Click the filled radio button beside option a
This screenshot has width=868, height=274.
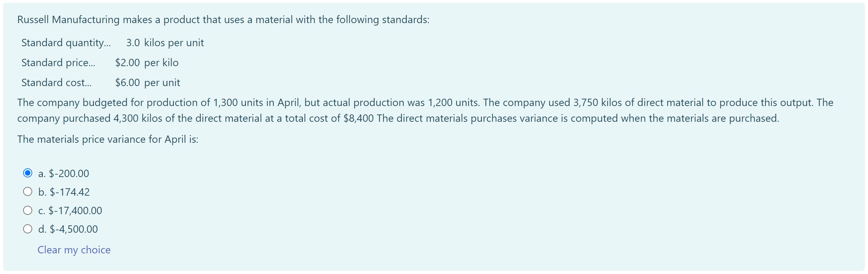[28, 173]
